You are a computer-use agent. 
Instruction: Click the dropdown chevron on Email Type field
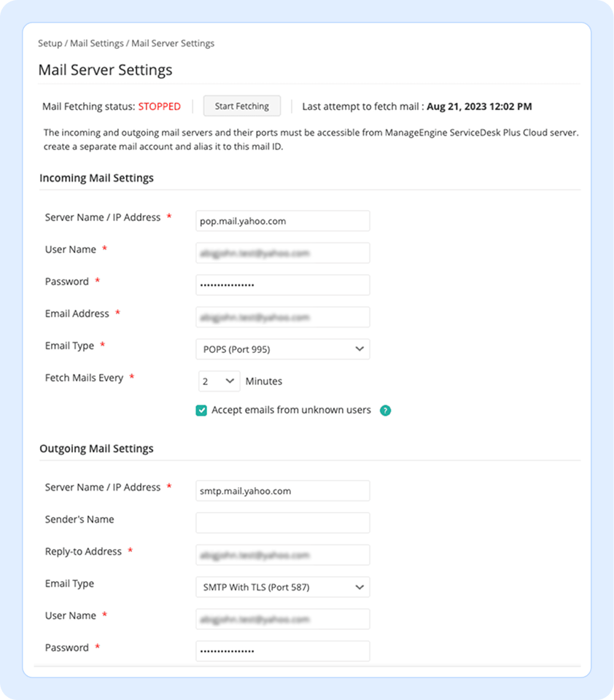tap(359, 349)
